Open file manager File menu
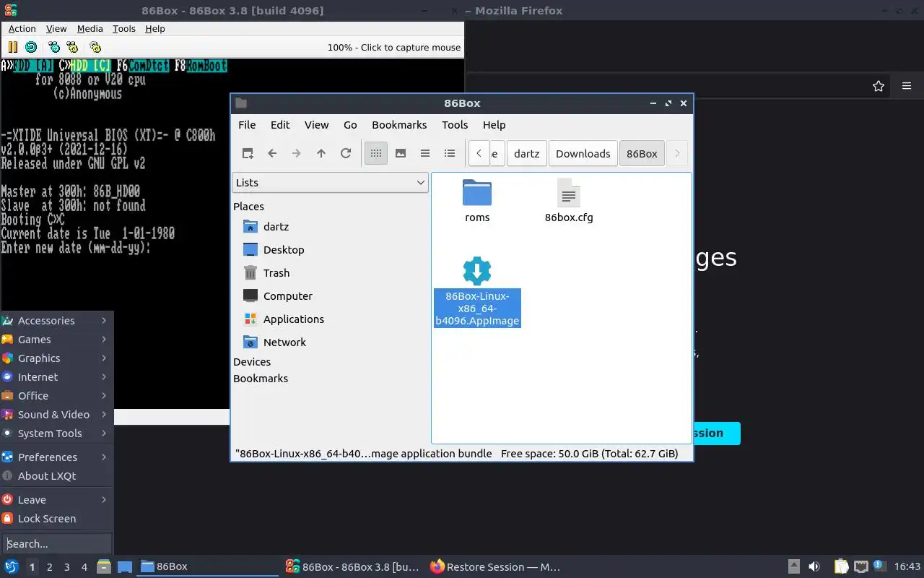 [247, 125]
